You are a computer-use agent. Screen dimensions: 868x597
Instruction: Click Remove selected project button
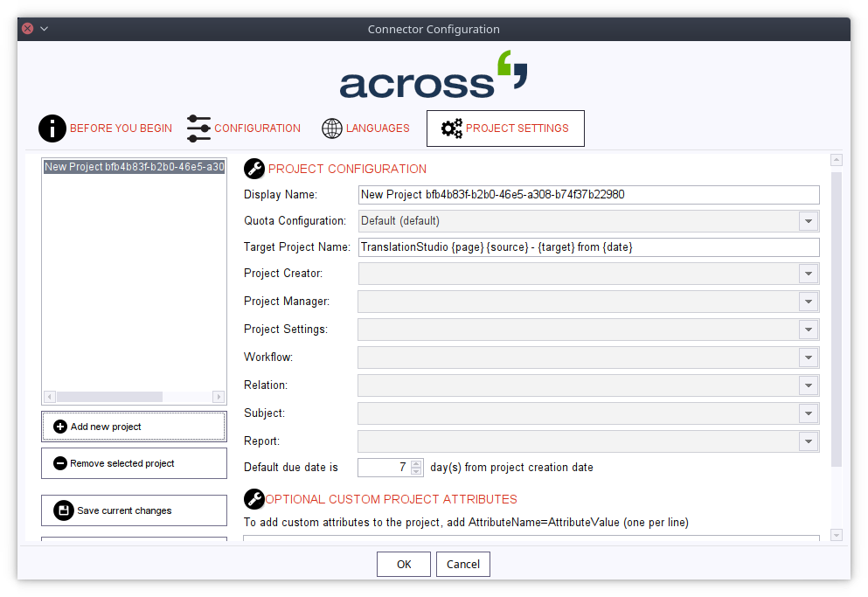coord(134,463)
